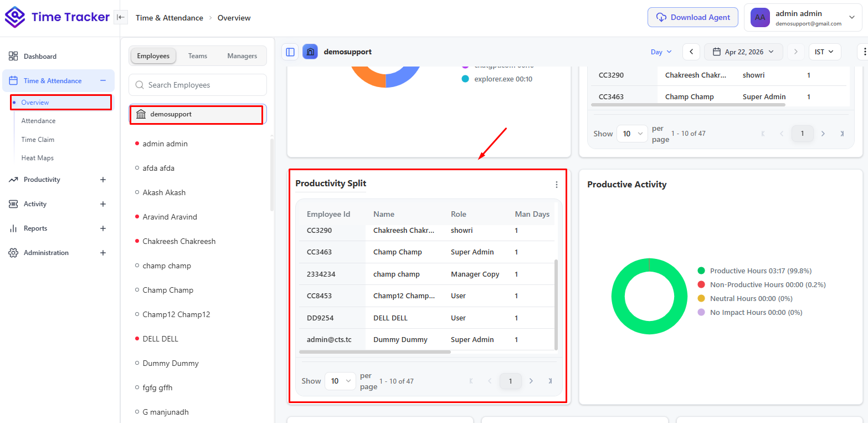The width and height of the screenshot is (868, 423).
Task: Go to previous day with left chevron
Action: click(x=691, y=52)
